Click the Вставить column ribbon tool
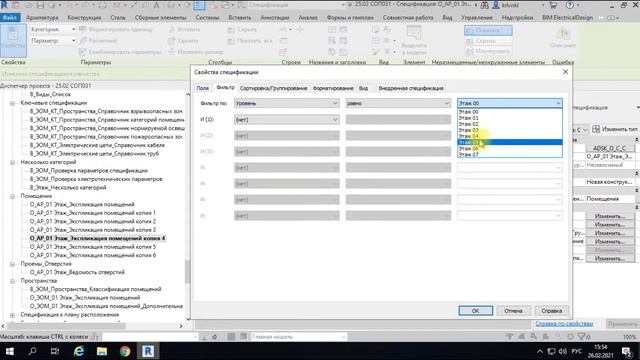The image size is (640, 360). pos(184,29)
